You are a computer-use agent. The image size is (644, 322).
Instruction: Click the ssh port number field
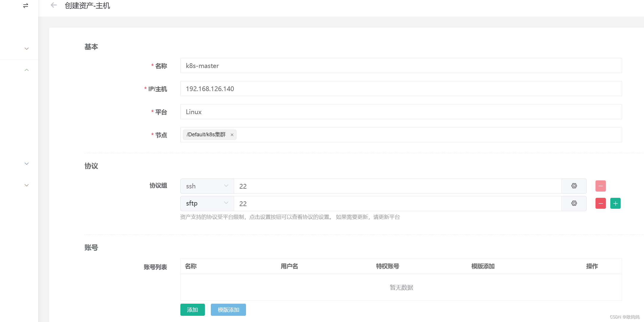click(x=397, y=186)
